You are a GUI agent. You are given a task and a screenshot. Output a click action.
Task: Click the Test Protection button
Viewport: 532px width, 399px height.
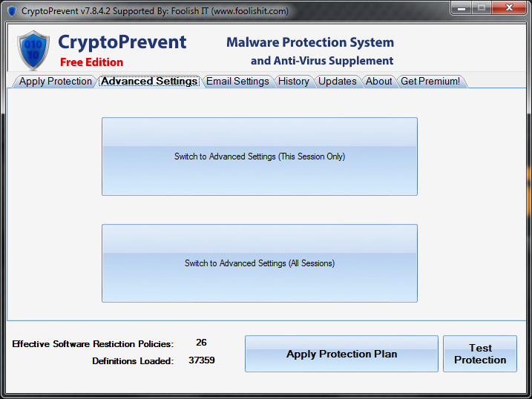480,354
